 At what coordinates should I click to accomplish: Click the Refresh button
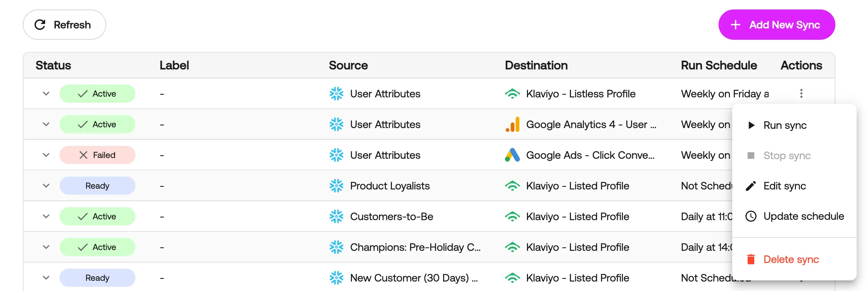point(64,25)
